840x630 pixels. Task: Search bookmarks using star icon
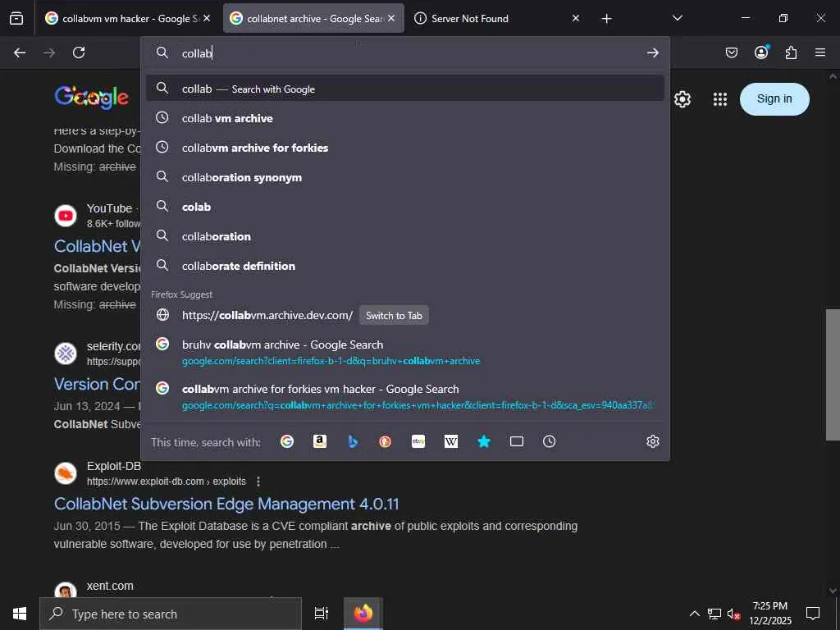tap(484, 441)
